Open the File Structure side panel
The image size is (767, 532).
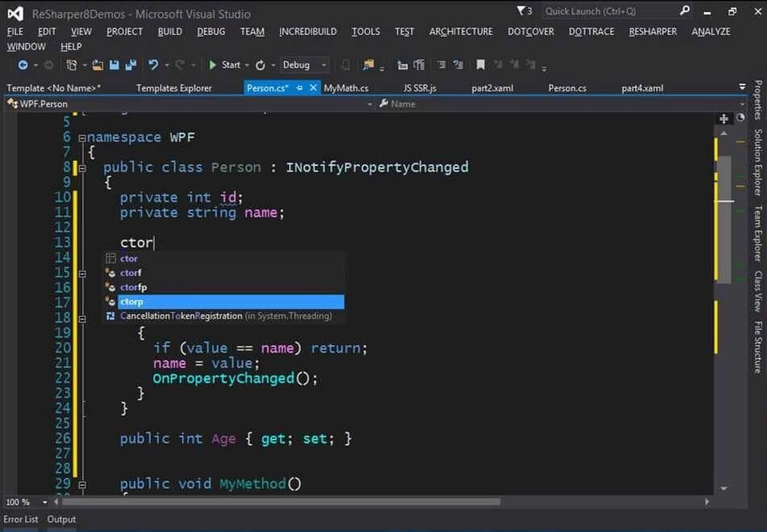(x=758, y=347)
